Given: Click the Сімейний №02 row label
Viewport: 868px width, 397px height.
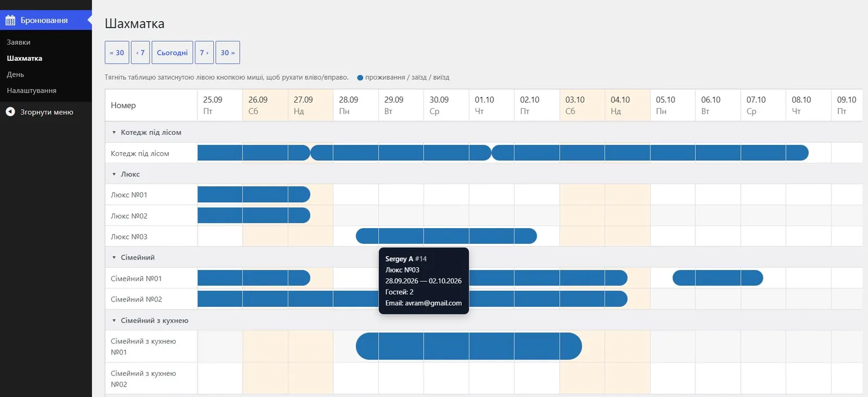Looking at the screenshot, I should coord(136,299).
